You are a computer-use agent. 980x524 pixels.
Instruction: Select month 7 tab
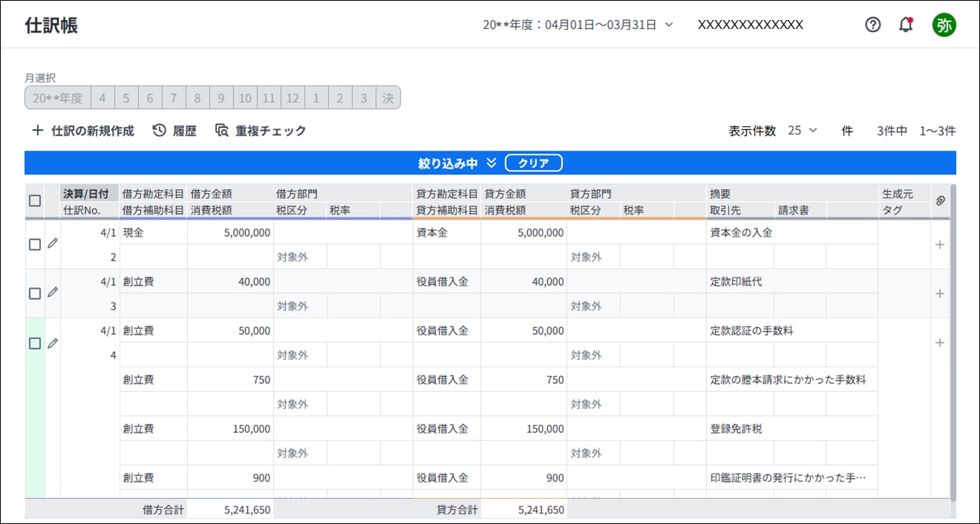click(x=174, y=98)
